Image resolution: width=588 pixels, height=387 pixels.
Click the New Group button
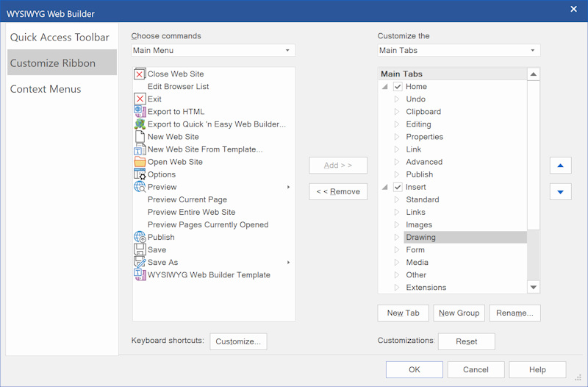pyautogui.click(x=459, y=313)
